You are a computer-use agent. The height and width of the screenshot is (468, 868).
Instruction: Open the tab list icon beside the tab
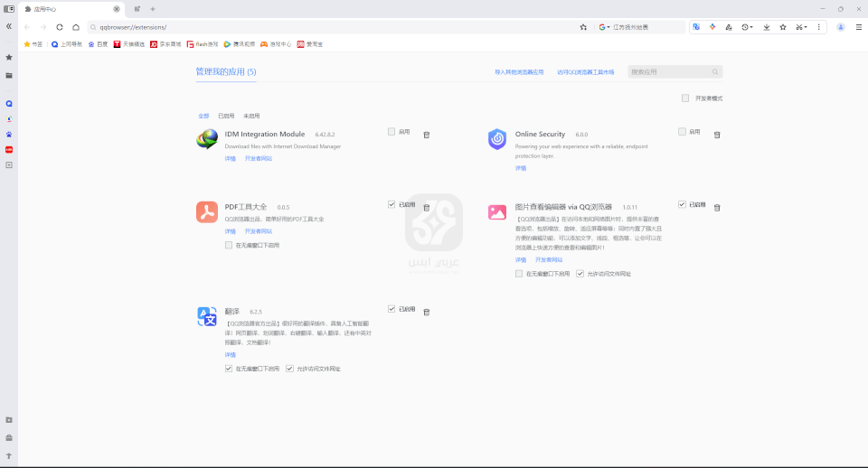point(137,9)
